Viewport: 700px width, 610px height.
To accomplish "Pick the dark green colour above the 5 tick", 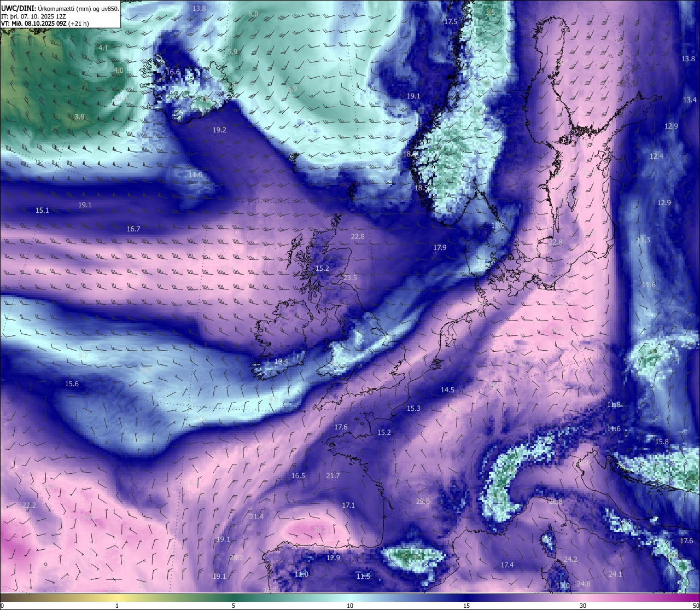I will pyautogui.click(x=234, y=597).
